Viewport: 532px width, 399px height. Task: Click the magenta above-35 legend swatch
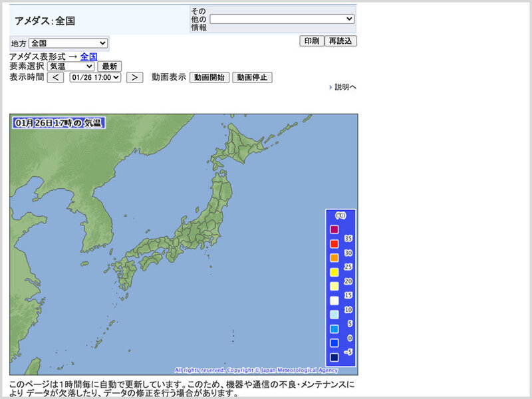click(334, 229)
